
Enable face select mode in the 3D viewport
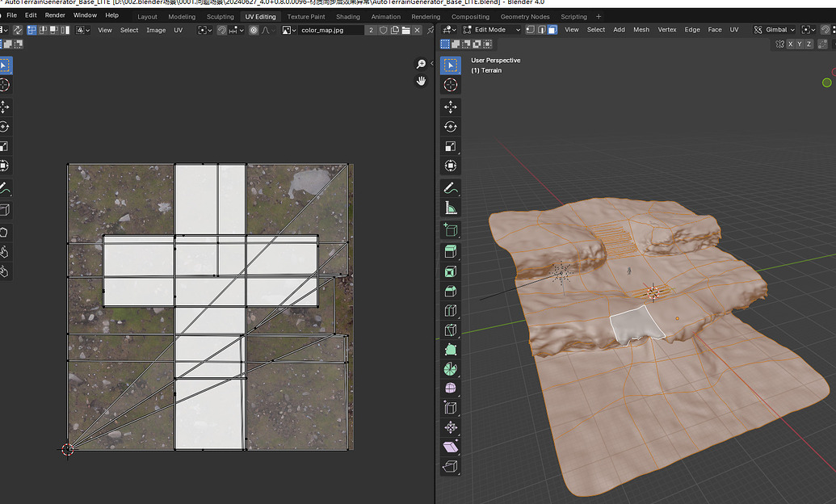[552, 30]
